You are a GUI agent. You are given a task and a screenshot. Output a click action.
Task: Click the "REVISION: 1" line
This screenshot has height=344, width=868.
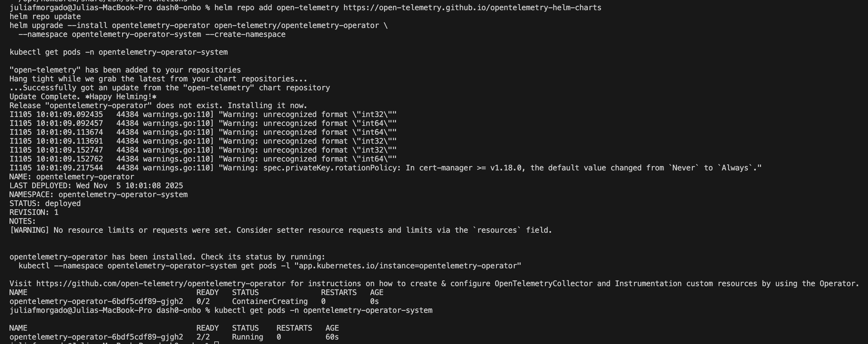(34, 212)
